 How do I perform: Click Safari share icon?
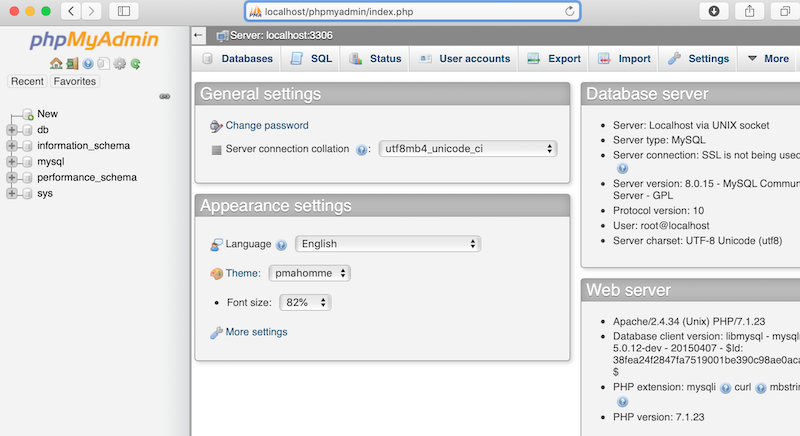coord(749,11)
